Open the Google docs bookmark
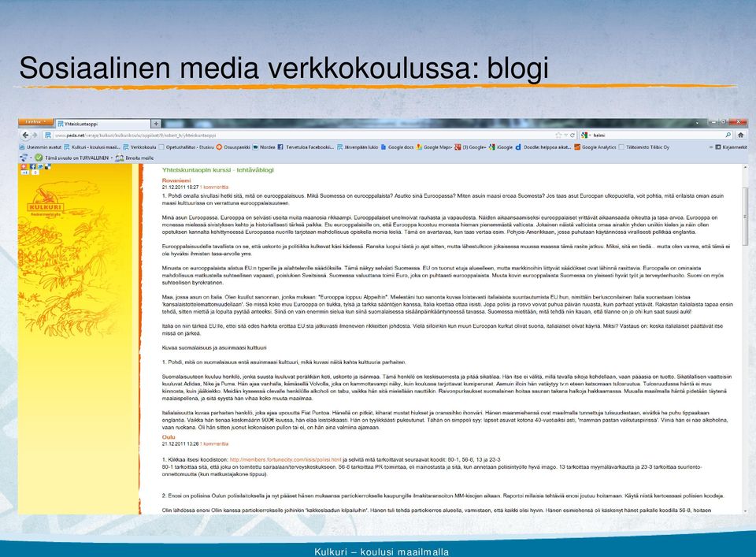The image size is (756, 557). 397,147
